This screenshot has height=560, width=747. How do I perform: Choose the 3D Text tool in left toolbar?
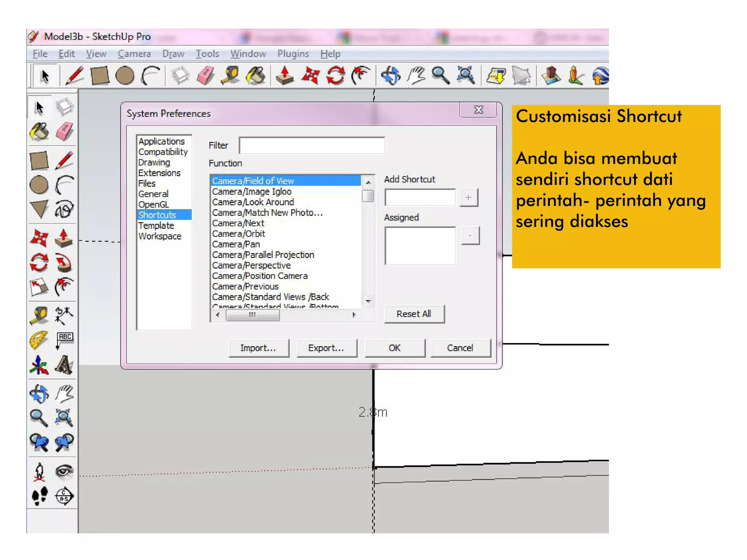[64, 365]
